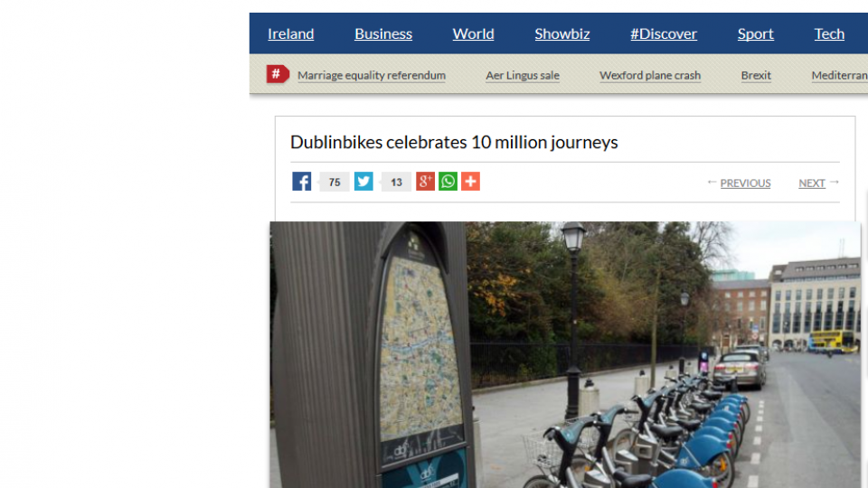Image resolution: width=868 pixels, height=488 pixels.
Task: Click the red hashtag trending tag icon
Action: (278, 74)
